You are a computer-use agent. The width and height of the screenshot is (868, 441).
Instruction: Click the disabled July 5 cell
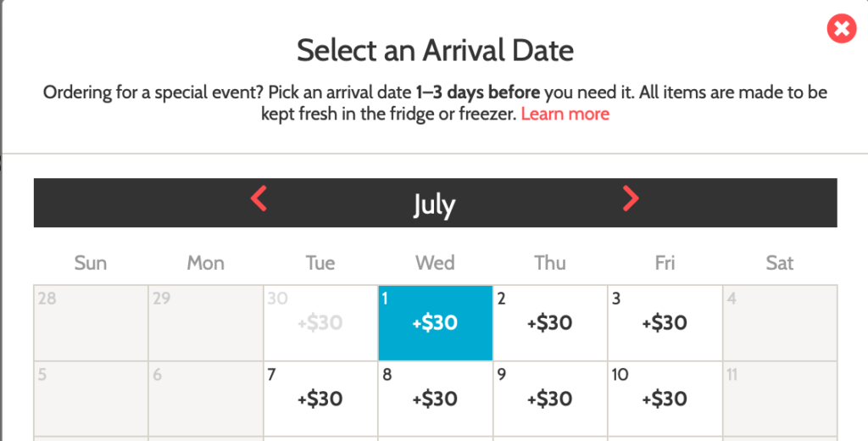click(x=91, y=399)
